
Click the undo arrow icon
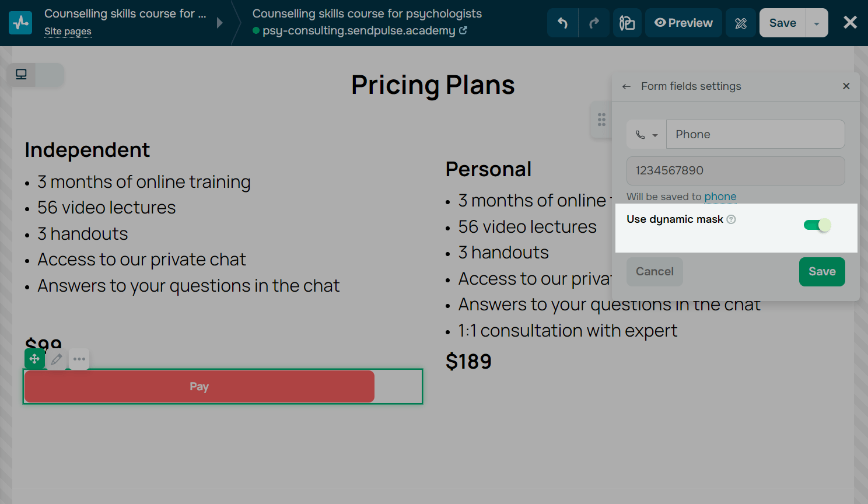[x=562, y=23]
